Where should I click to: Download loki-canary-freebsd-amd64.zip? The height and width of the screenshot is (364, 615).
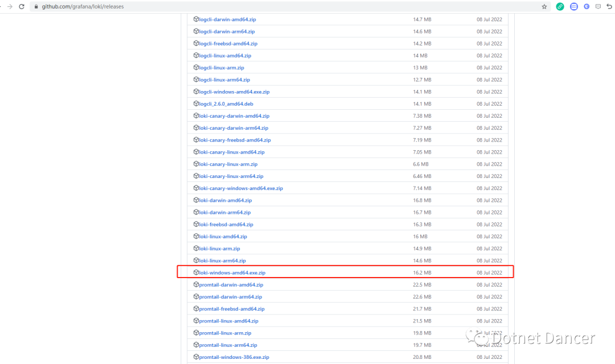235,140
